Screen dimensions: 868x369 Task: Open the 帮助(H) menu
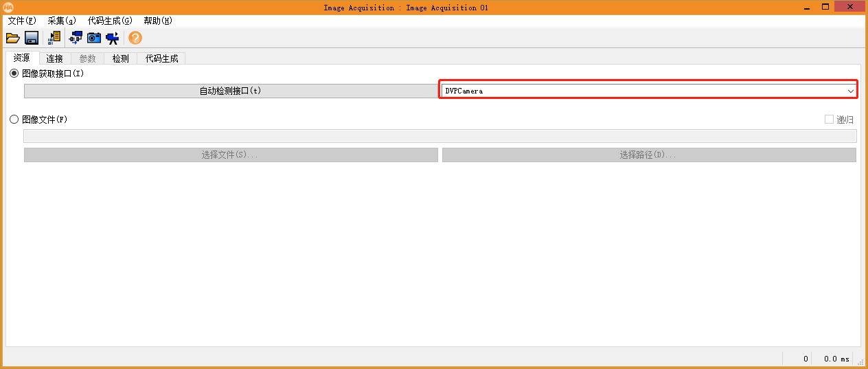[x=158, y=21]
